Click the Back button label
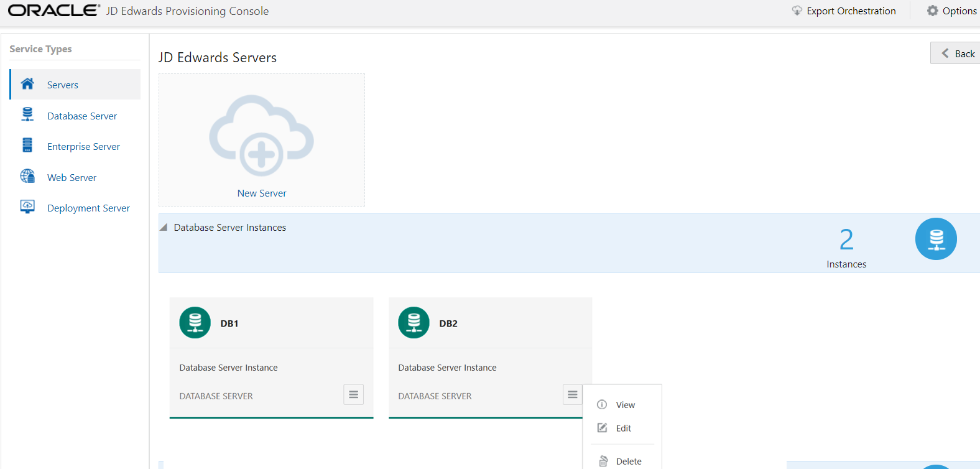Viewport: 980px width, 469px height. [965, 54]
